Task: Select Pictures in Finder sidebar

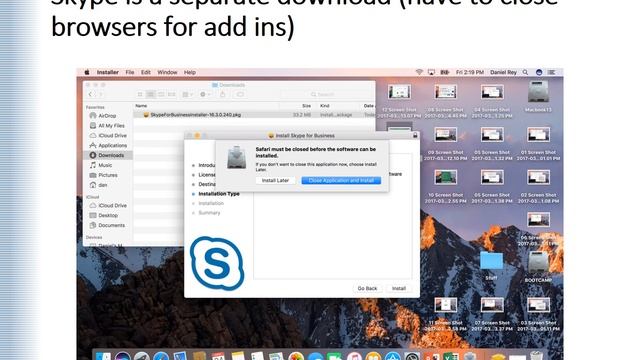Action: coord(108,175)
